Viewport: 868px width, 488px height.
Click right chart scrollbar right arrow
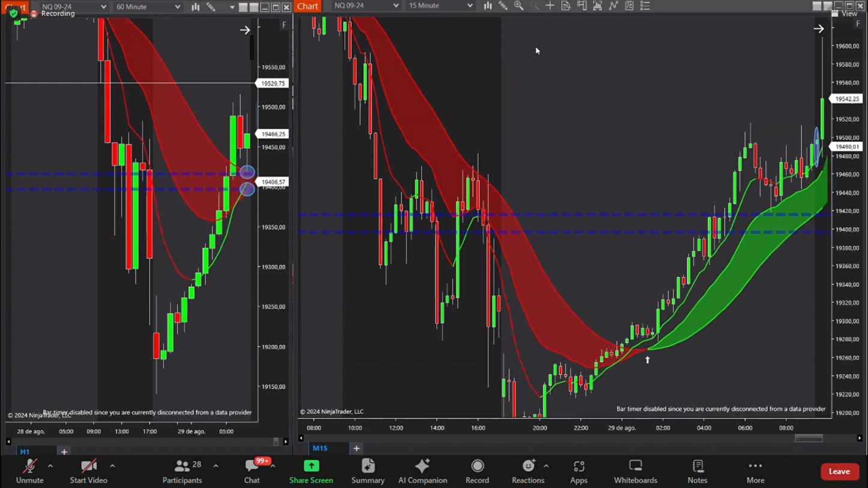(x=860, y=438)
